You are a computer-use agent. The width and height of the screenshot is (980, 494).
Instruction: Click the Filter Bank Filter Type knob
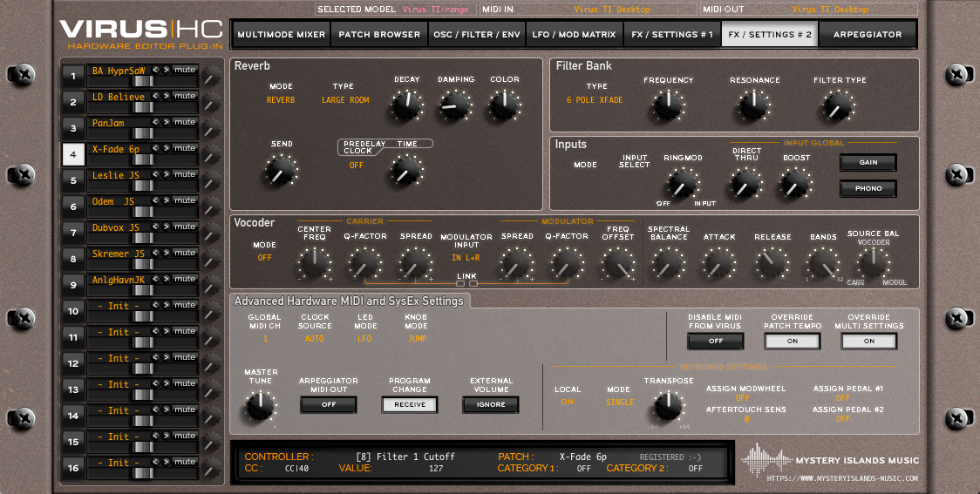point(838,105)
